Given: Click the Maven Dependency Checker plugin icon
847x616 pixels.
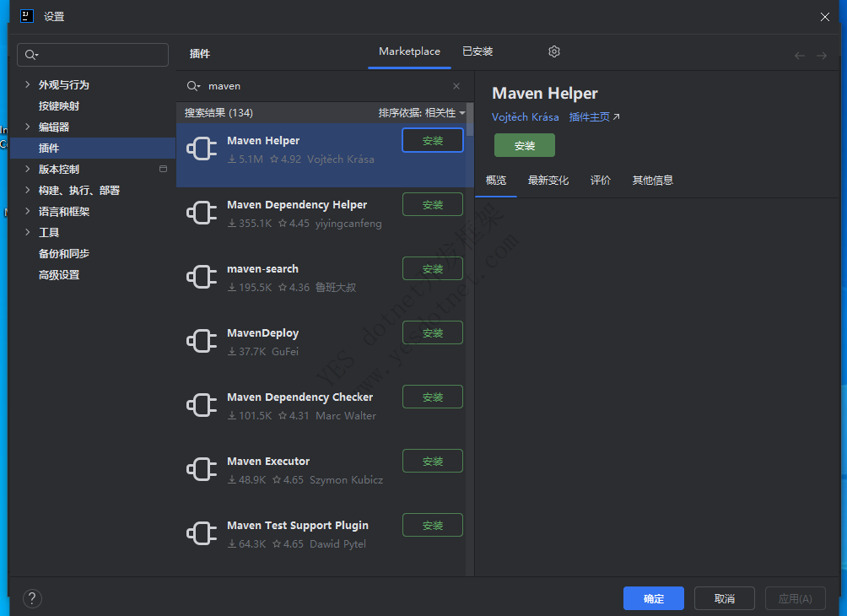Looking at the screenshot, I should tap(202, 405).
